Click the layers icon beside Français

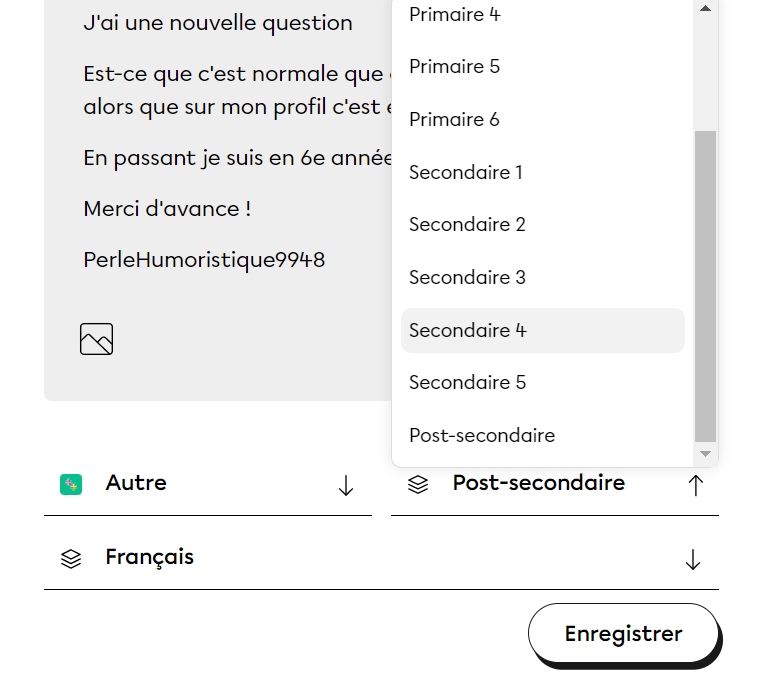(x=71, y=559)
